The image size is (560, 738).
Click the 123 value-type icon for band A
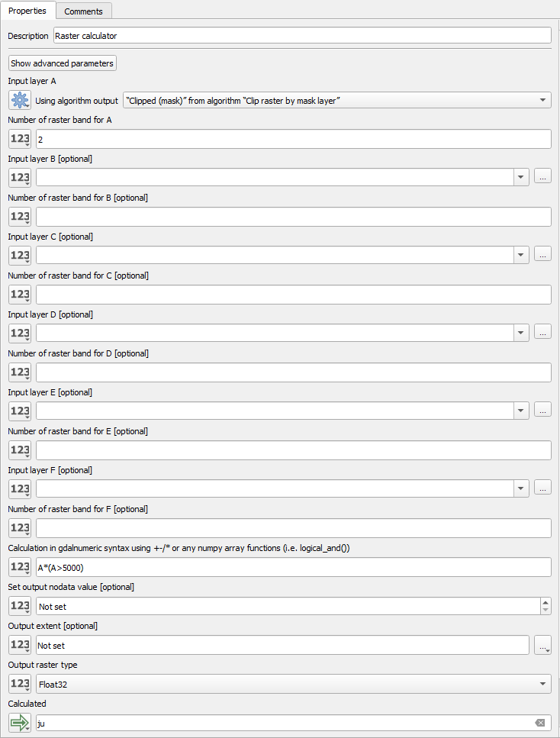tap(20, 139)
